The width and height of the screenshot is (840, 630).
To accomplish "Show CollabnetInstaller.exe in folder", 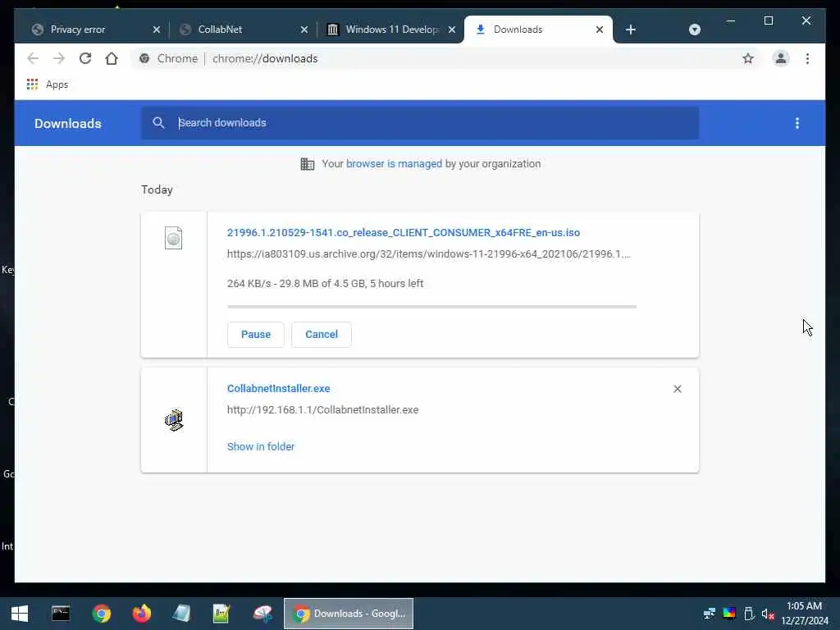I will 261,447.
